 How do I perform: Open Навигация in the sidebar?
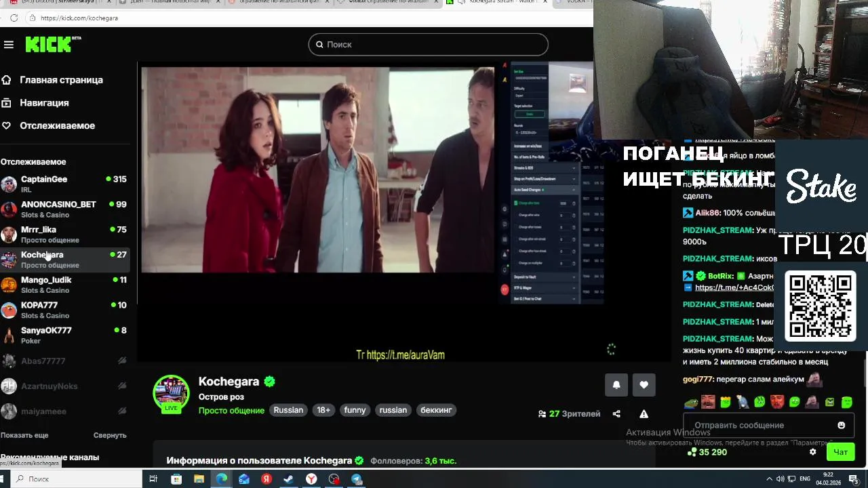pos(44,103)
